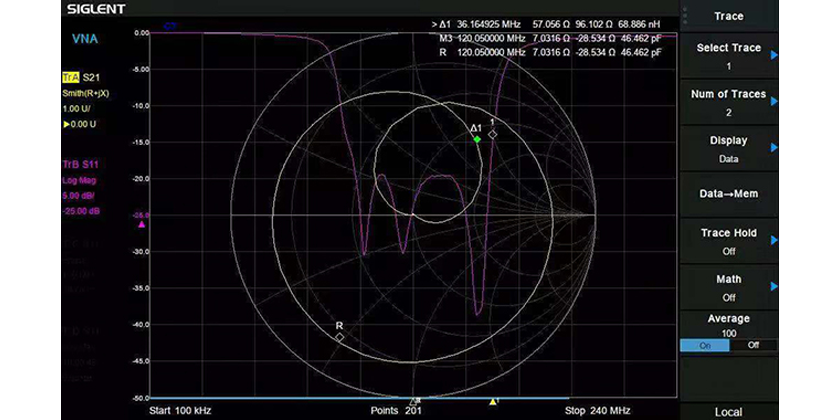Select the Stop 240 MHz frequency field
This screenshot has width=840, height=420.
click(600, 410)
